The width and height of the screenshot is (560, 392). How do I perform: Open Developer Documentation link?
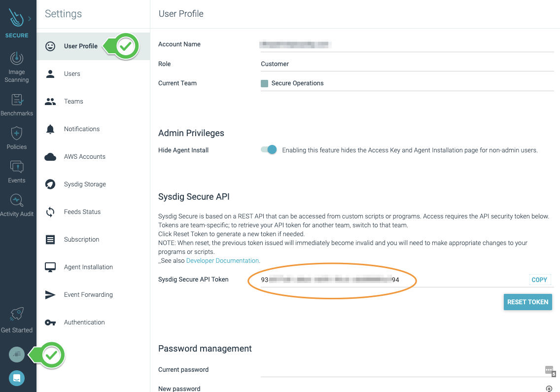(x=222, y=260)
